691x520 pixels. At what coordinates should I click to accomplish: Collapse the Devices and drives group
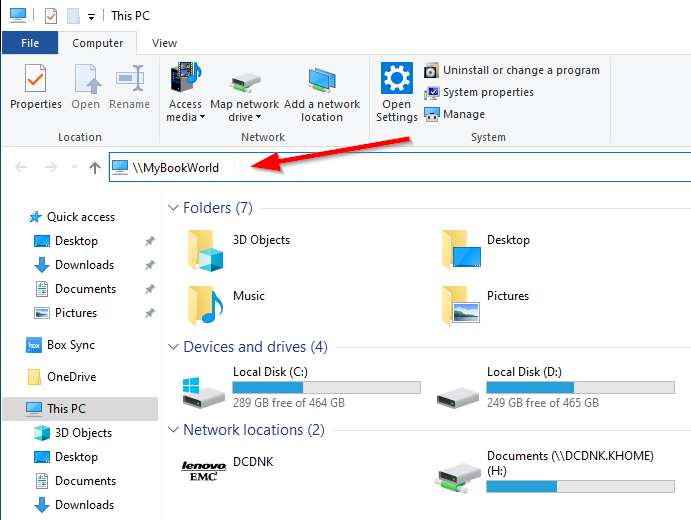click(173, 346)
